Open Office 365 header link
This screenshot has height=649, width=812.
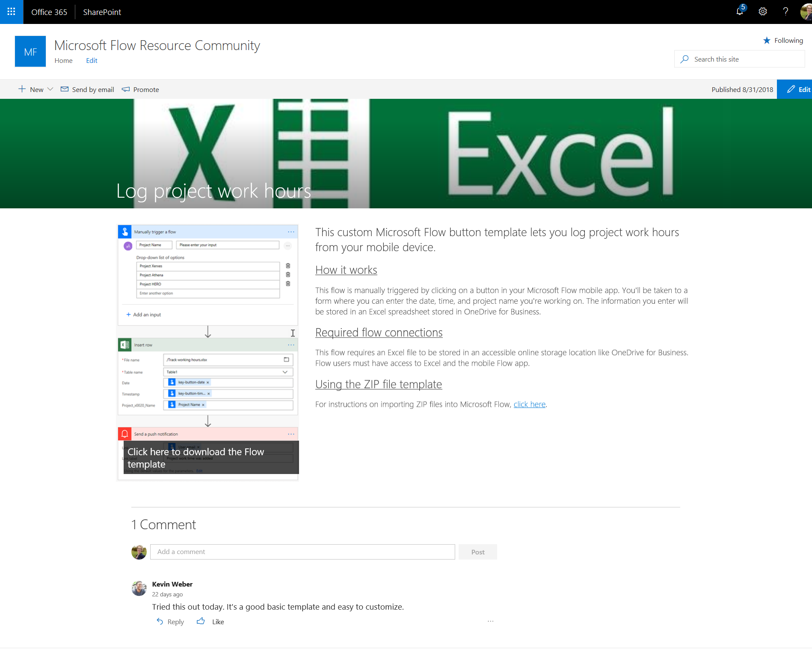tap(49, 12)
